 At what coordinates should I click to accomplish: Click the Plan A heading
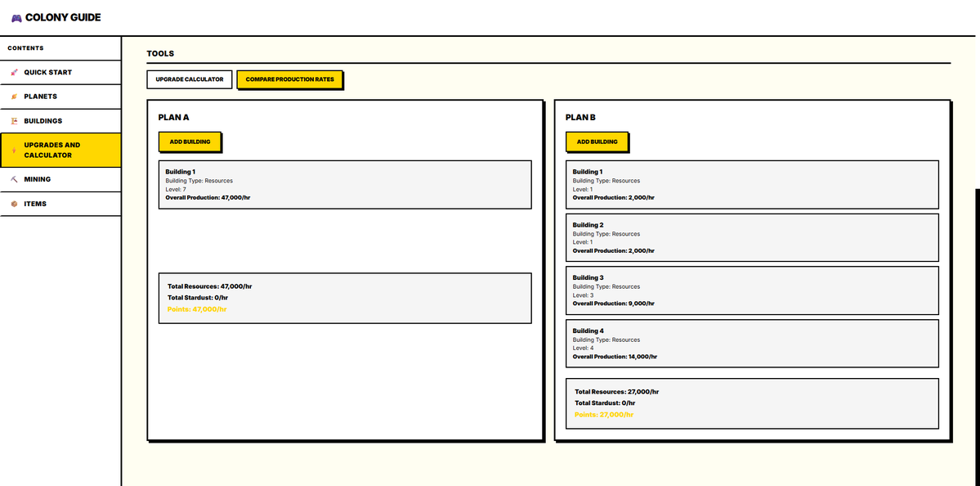[x=174, y=117]
